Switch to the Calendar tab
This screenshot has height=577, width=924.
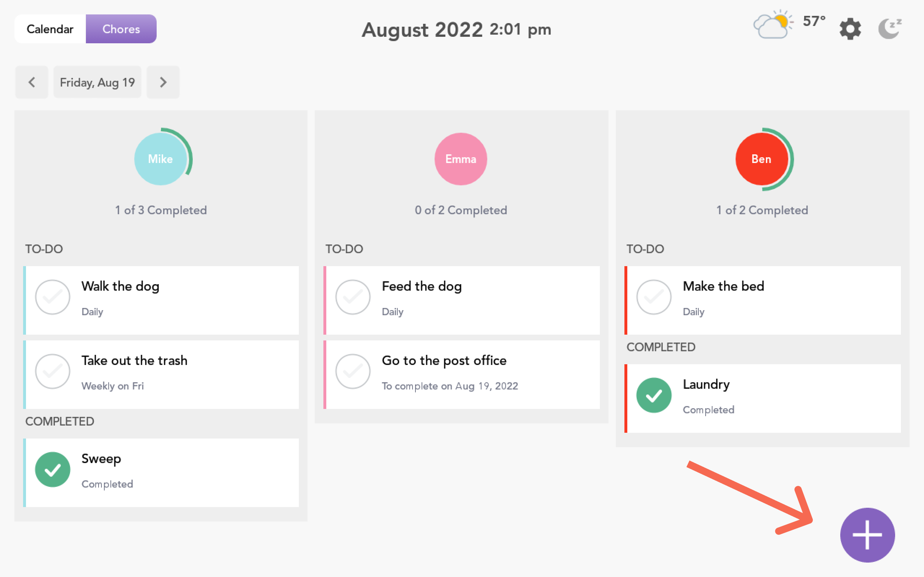click(x=50, y=29)
